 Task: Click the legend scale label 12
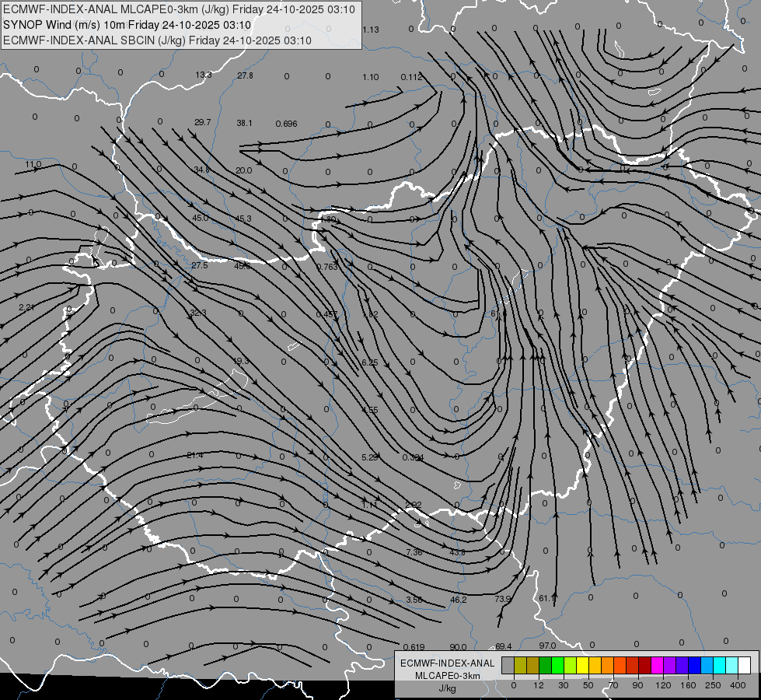(538, 685)
